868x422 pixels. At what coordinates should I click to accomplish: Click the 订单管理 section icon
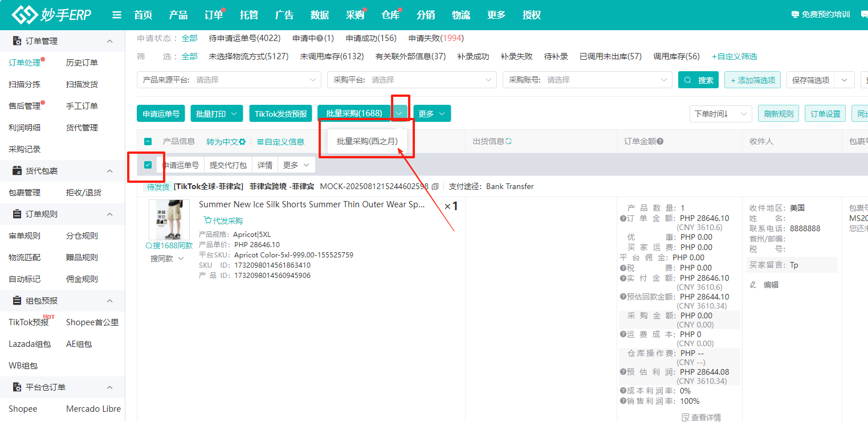[x=17, y=41]
